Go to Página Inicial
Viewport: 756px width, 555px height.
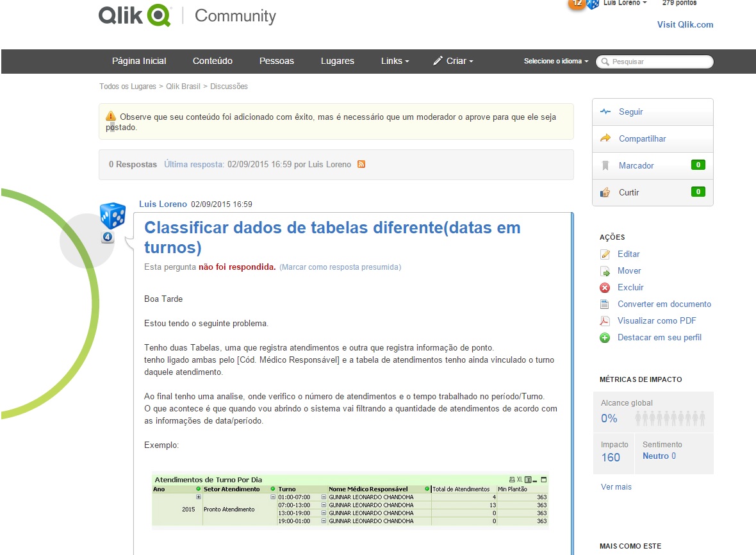tap(139, 61)
